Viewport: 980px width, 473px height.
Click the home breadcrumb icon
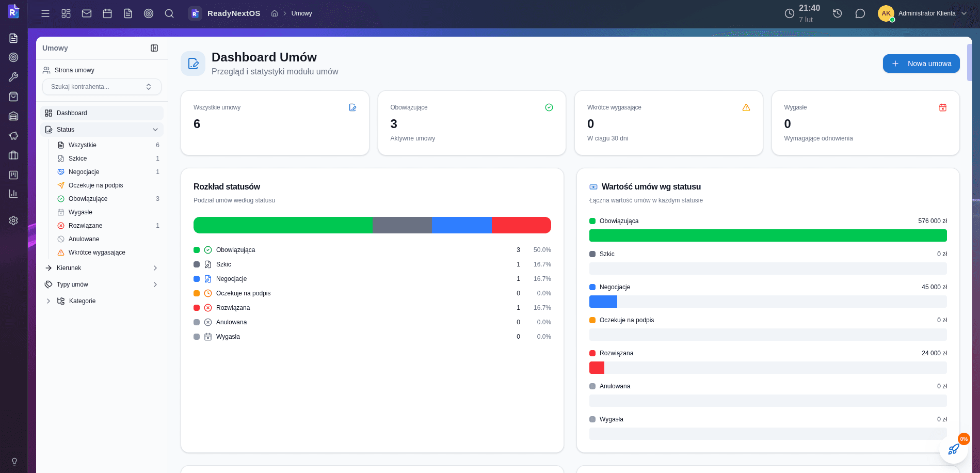click(x=274, y=13)
